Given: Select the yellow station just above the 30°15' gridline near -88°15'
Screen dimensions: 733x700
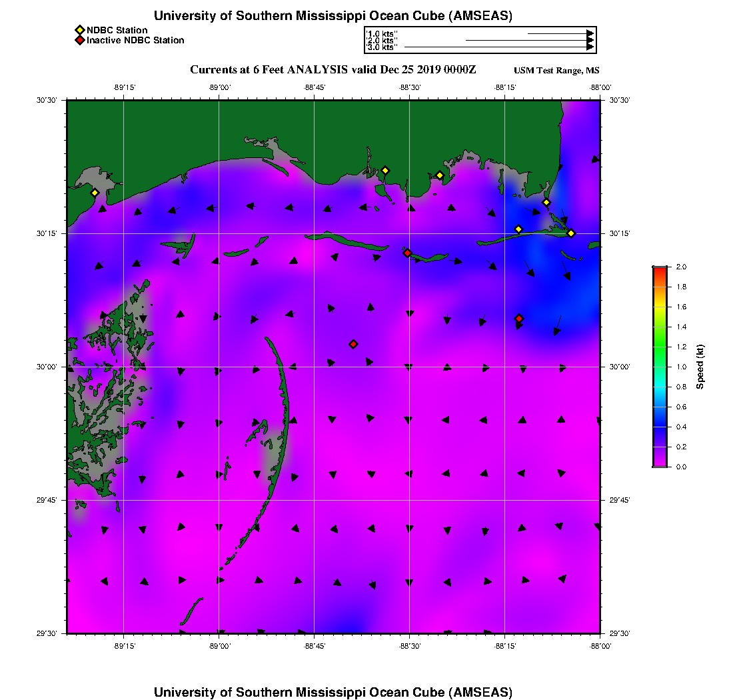Looking at the screenshot, I should [518, 229].
